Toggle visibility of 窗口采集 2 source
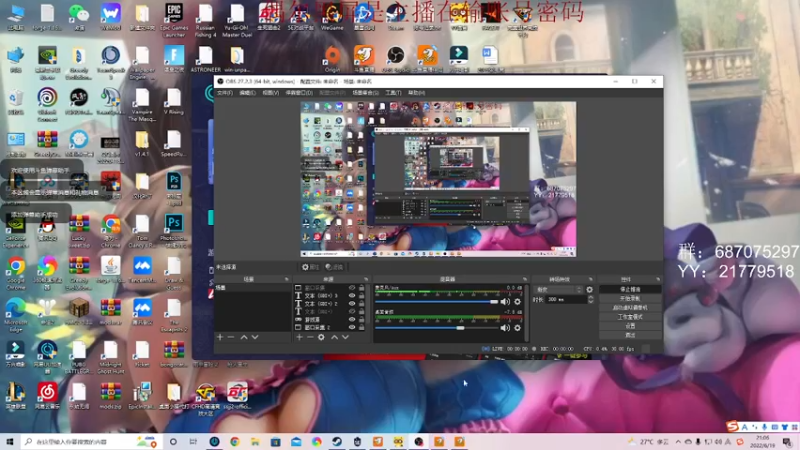 point(352,328)
